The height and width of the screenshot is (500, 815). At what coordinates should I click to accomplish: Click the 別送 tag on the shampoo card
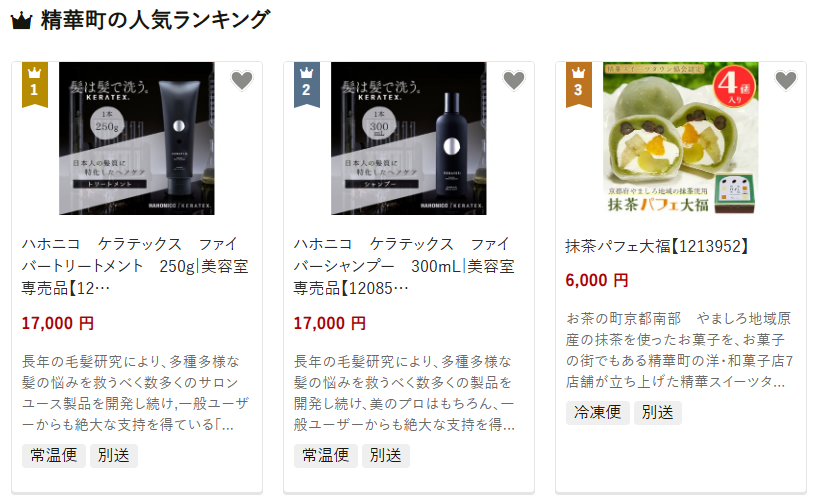click(x=386, y=455)
